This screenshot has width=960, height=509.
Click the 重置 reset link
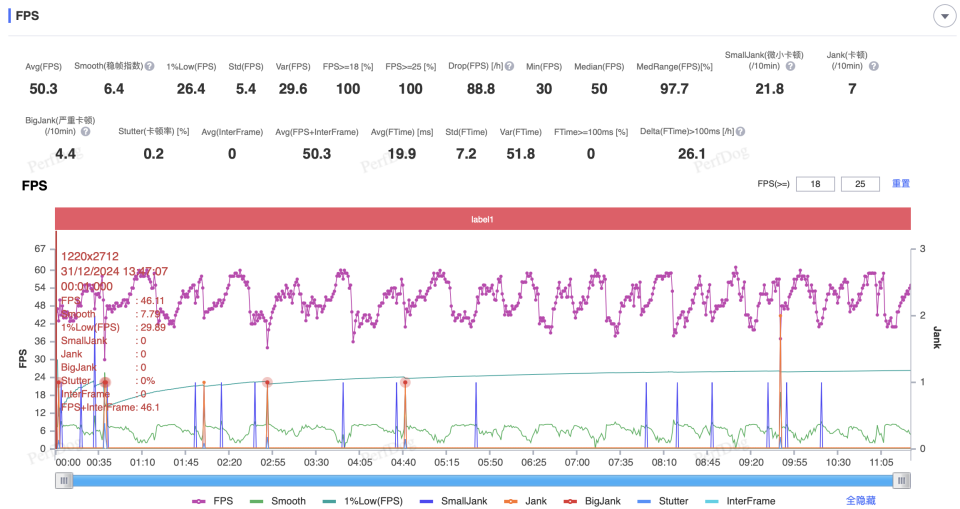coord(901,183)
